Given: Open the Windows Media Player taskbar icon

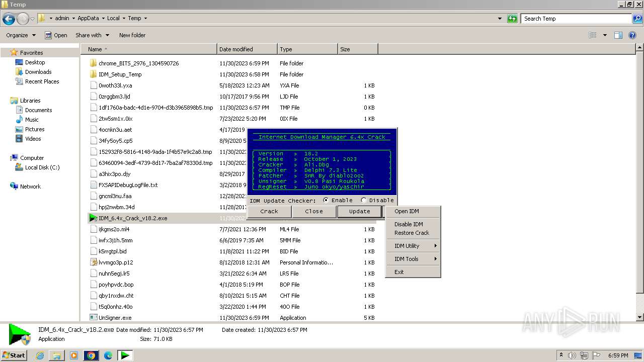Looking at the screenshot, I should click(x=74, y=355).
